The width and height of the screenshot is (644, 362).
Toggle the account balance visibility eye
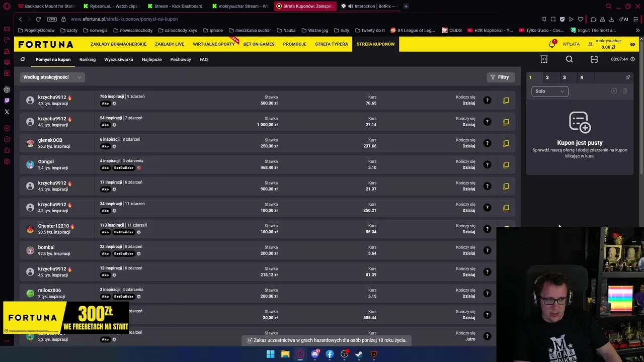(632, 44)
